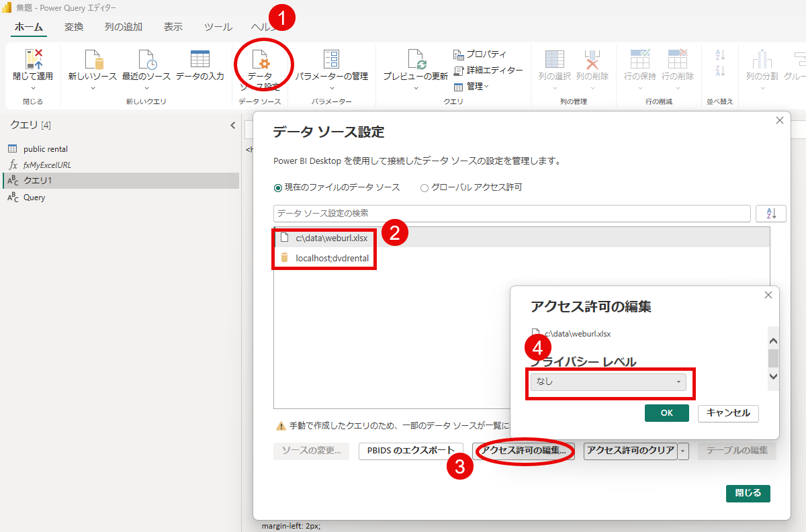Click the sort A-Z button beside search
This screenshot has width=806, height=532.
click(x=771, y=213)
